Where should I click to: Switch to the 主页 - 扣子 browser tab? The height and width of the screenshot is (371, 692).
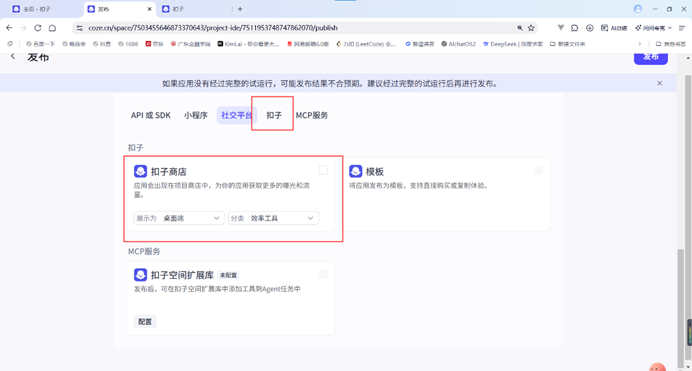38,9
